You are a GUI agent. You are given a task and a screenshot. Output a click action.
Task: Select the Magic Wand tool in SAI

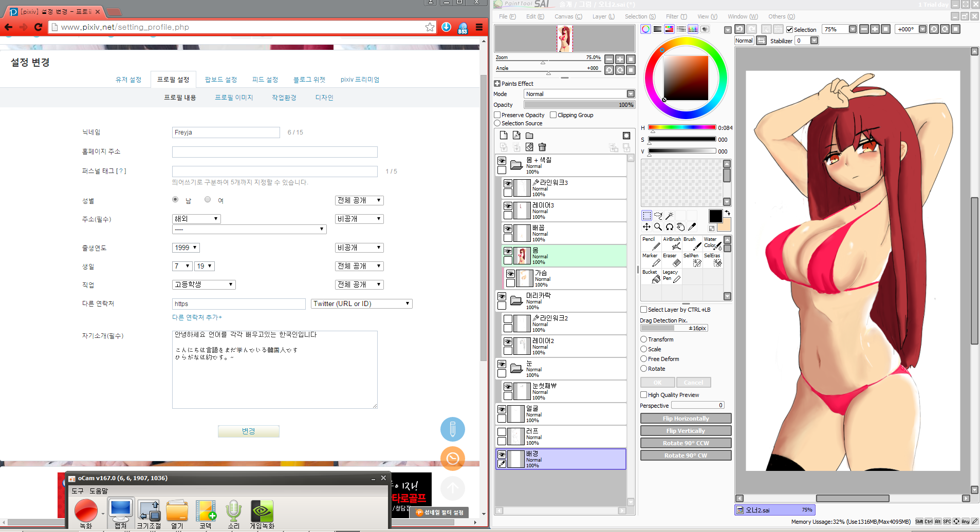click(670, 215)
